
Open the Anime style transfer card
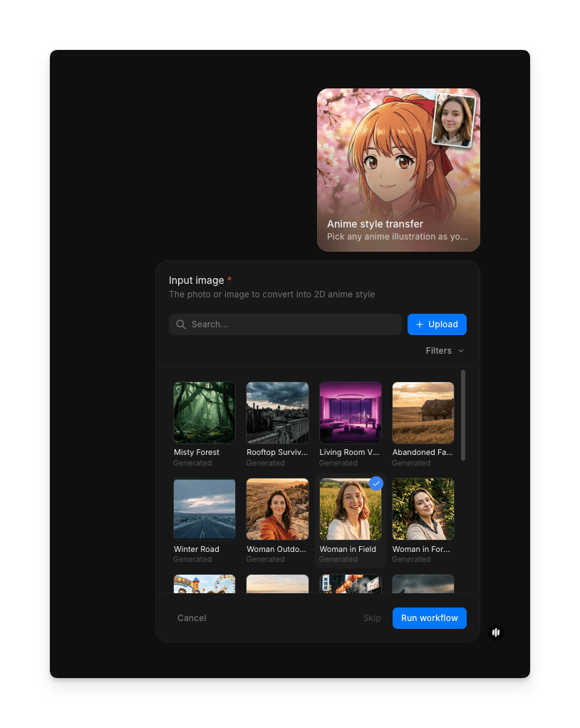tap(398, 170)
